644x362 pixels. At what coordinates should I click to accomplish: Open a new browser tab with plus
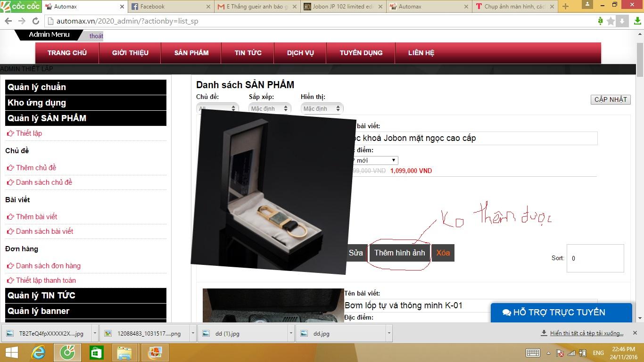(x=565, y=7)
